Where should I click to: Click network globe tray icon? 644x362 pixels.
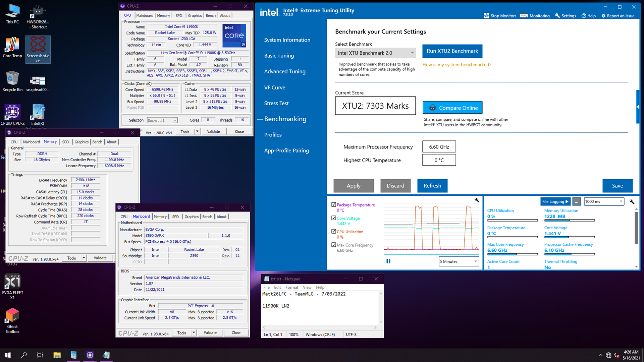coord(608,355)
